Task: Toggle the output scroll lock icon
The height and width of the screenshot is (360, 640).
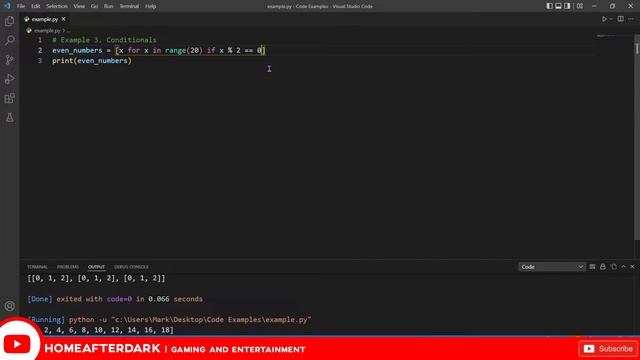Action: point(603,267)
